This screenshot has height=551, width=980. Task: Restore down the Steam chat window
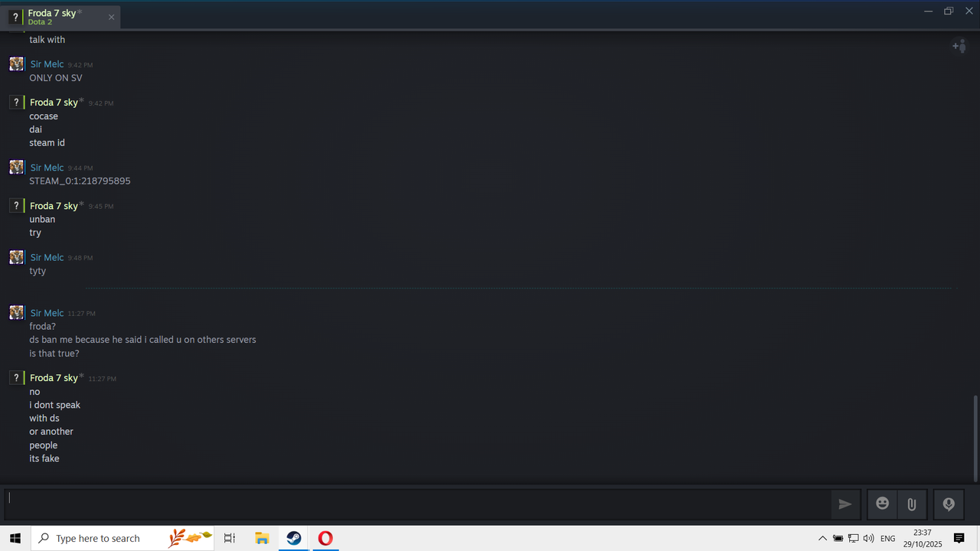tap(949, 11)
